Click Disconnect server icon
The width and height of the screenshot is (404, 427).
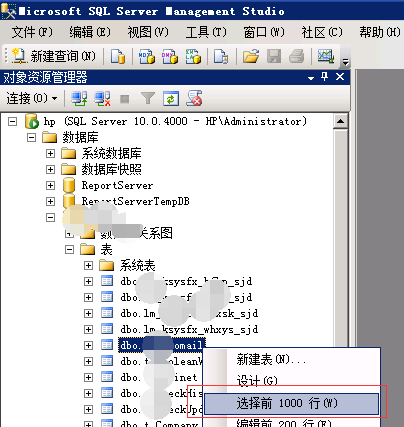[102, 99]
